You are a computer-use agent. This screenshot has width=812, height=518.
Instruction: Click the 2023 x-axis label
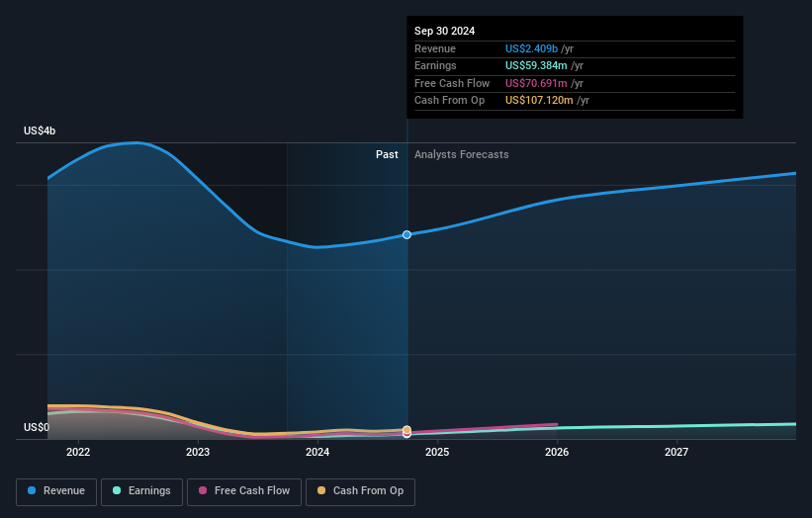point(198,453)
